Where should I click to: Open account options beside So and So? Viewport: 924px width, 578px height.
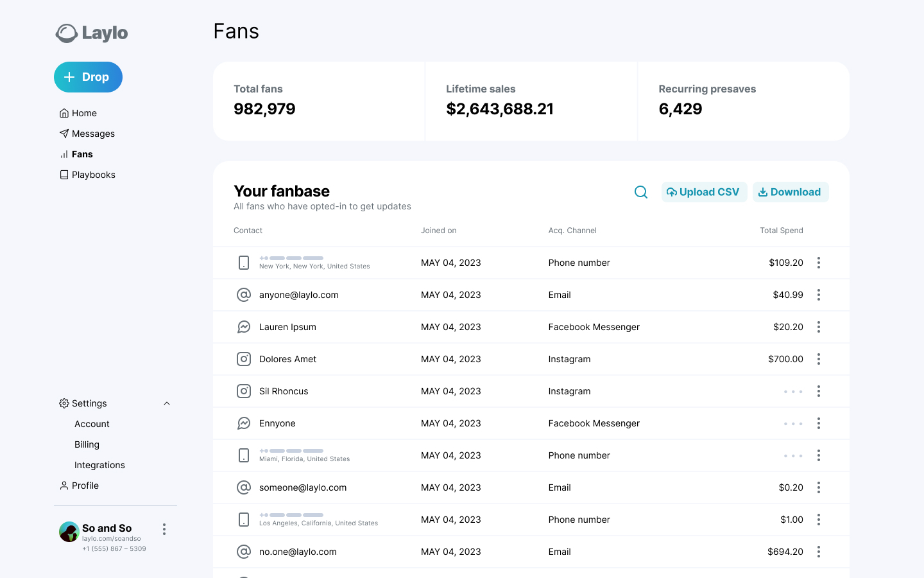pos(164,529)
